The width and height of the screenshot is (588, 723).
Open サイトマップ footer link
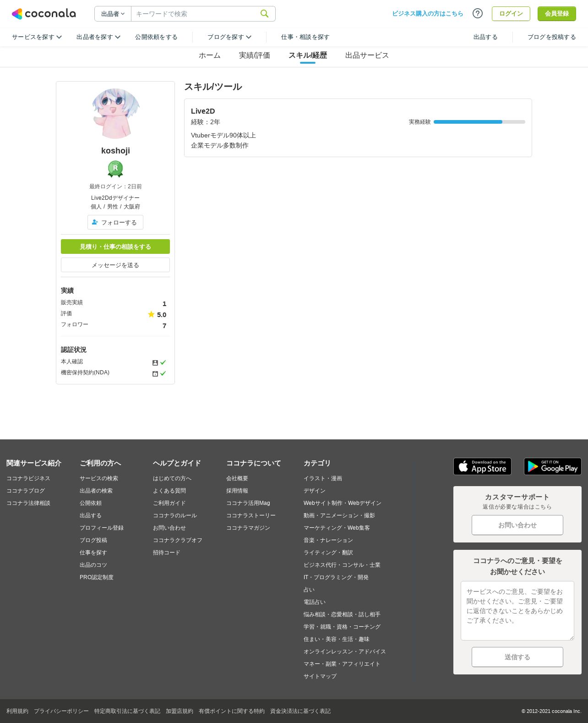point(320,676)
